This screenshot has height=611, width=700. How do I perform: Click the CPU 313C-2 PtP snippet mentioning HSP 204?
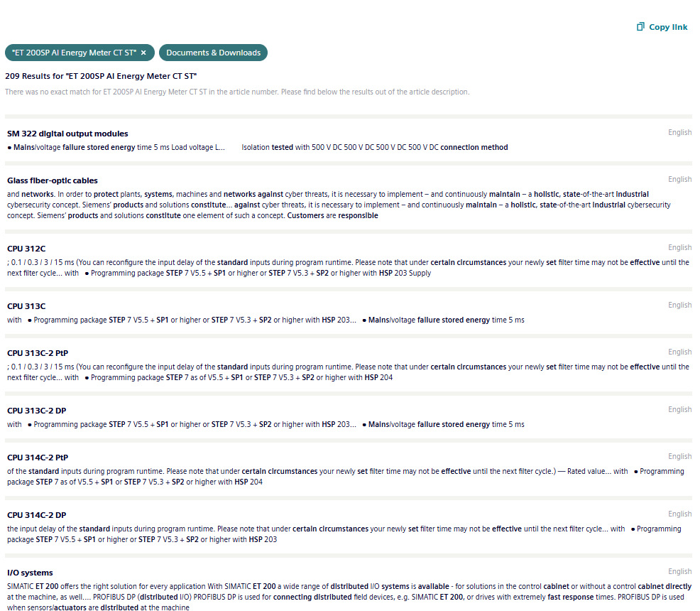click(348, 372)
